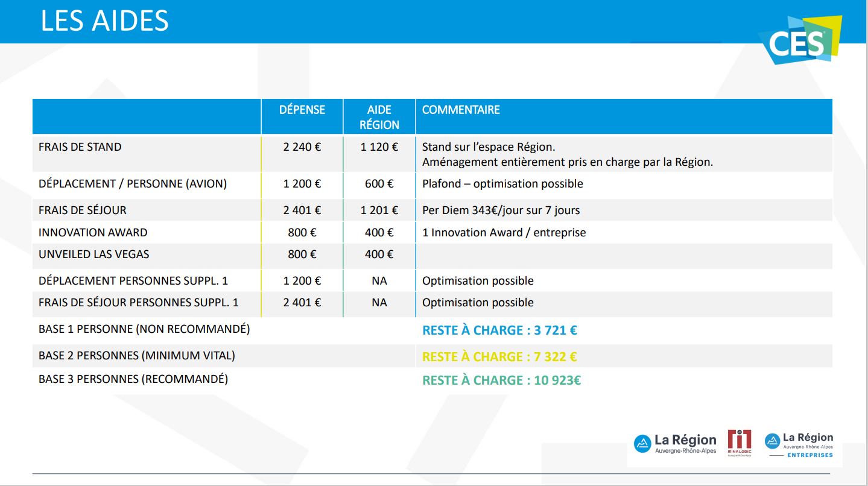This screenshot has height=486, width=868.
Task: Click the CES logo in the top corner
Action: 800,40
